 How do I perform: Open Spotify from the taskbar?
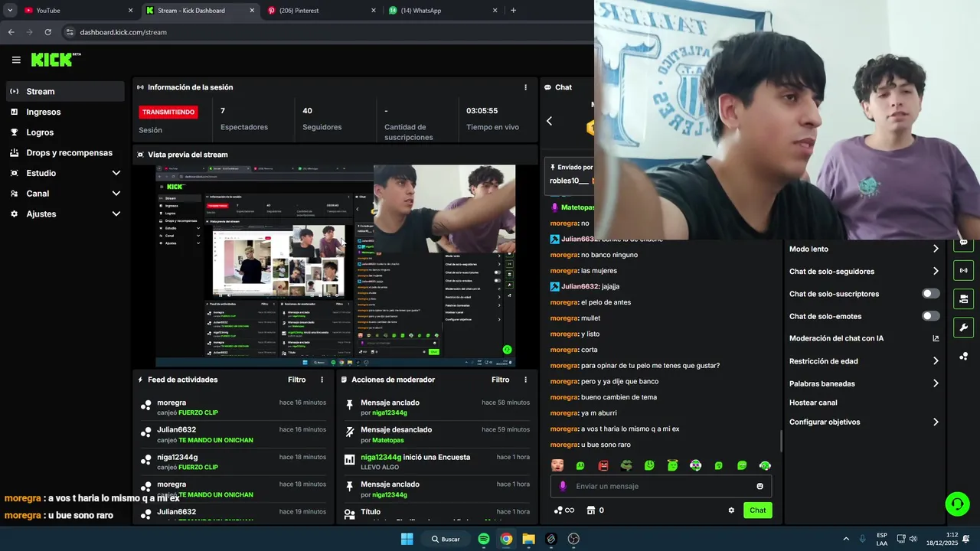[x=484, y=539]
